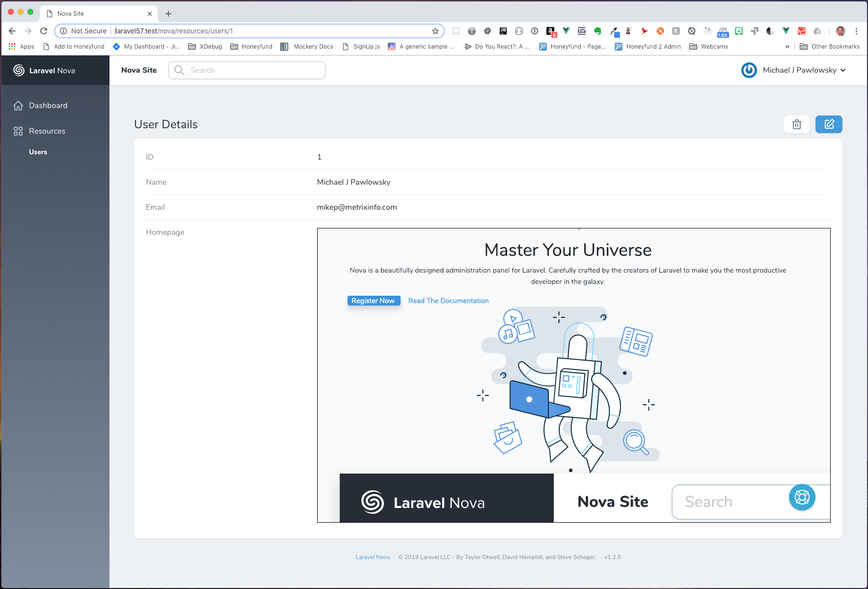Open the Add to Honeyfund bookmark
Screen dimensions: 868x589
74,47
